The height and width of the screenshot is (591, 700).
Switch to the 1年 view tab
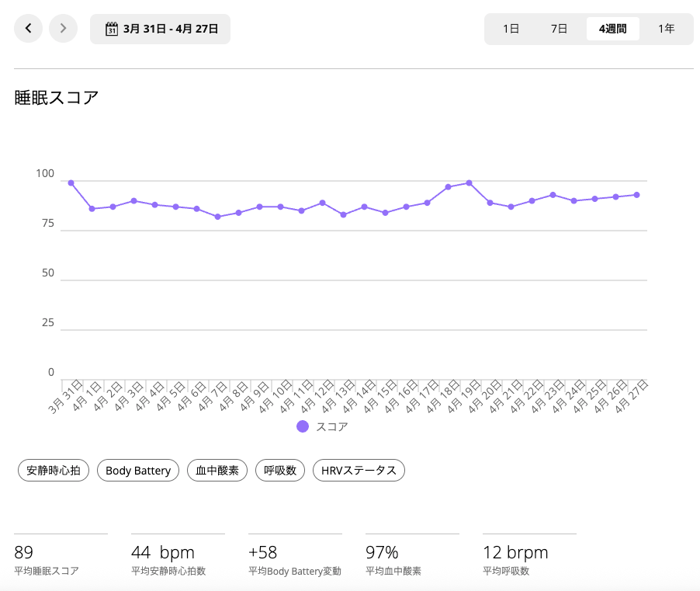tap(666, 29)
